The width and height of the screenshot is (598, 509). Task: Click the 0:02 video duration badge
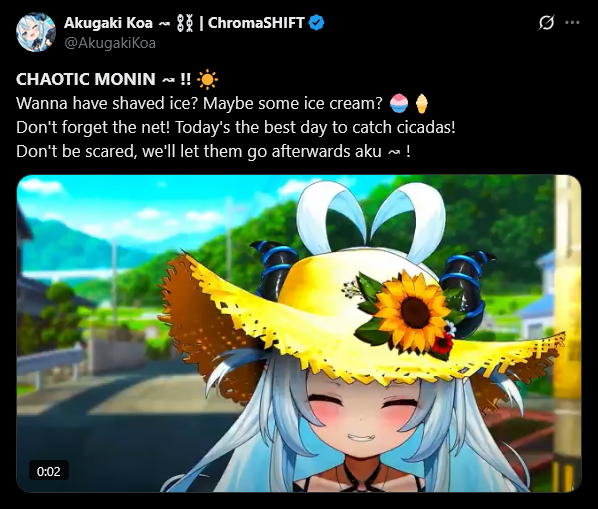pos(49,471)
